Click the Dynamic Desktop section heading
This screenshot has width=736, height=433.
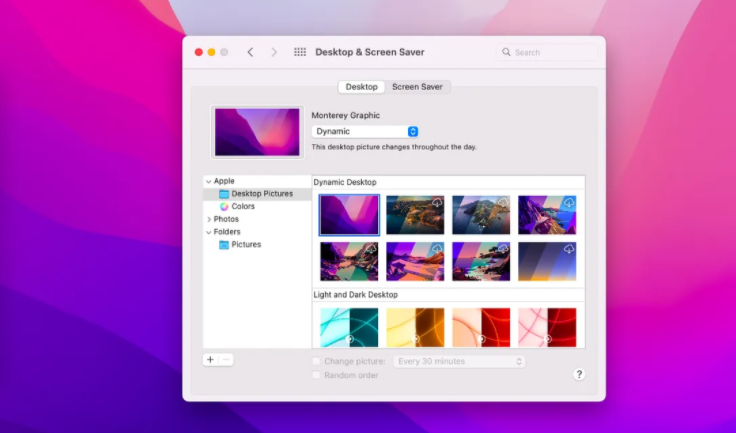point(345,182)
